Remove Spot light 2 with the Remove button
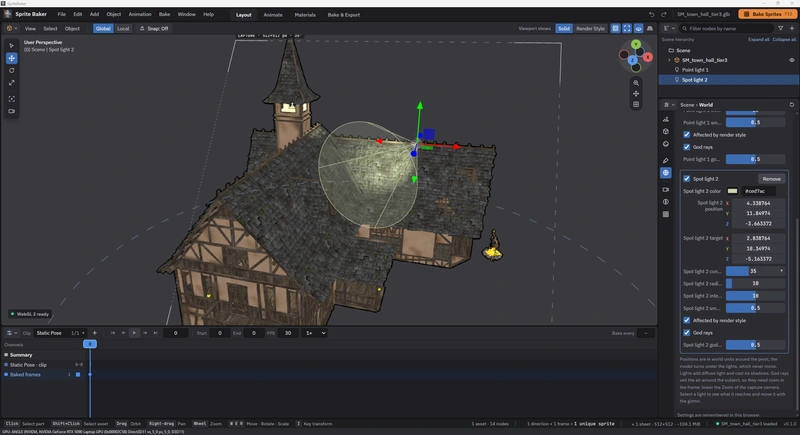Image resolution: width=800 pixels, height=435 pixels. tap(771, 178)
